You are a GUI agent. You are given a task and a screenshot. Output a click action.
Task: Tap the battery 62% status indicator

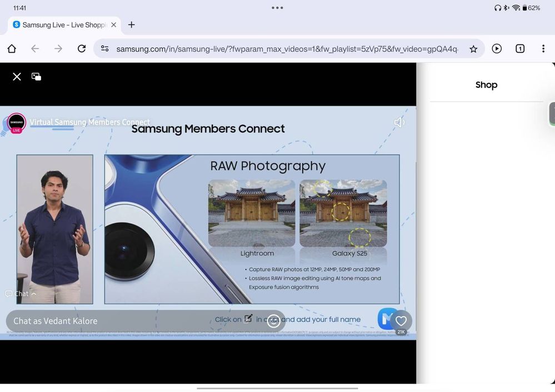(531, 8)
